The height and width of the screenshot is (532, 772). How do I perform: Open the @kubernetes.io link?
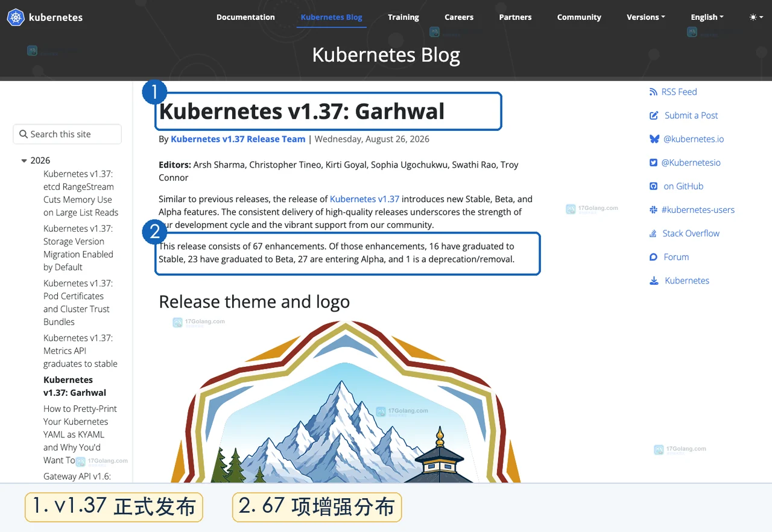[694, 139]
